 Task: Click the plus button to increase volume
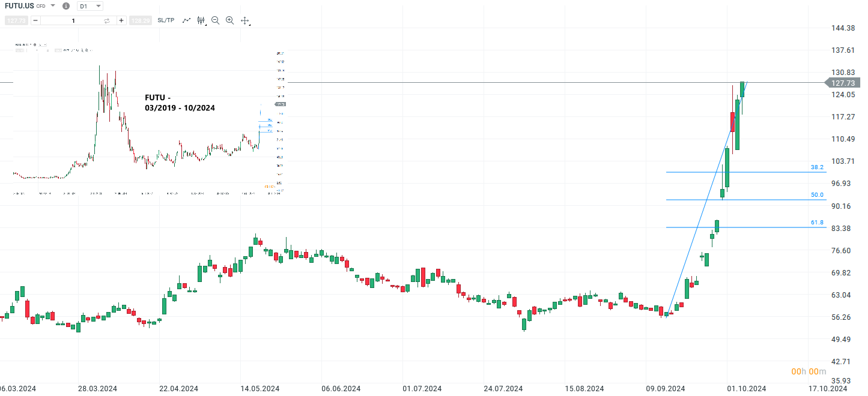pyautogui.click(x=121, y=20)
